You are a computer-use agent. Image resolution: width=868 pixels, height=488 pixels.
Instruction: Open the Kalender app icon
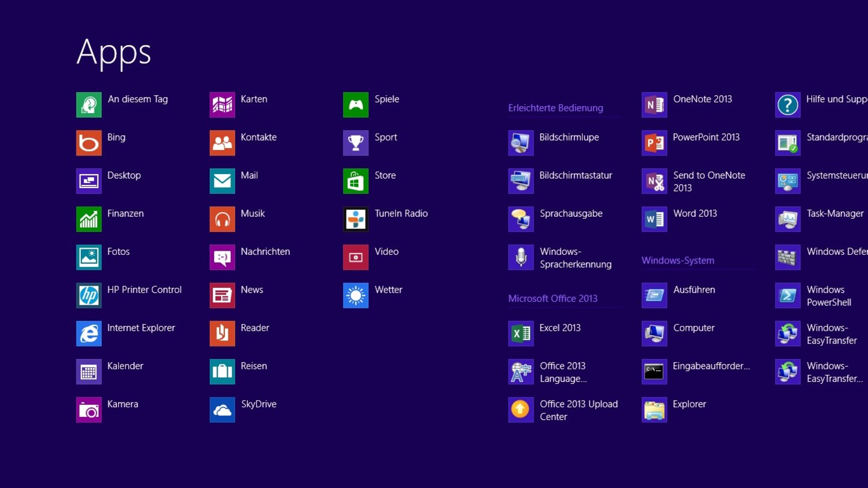pyautogui.click(x=89, y=372)
